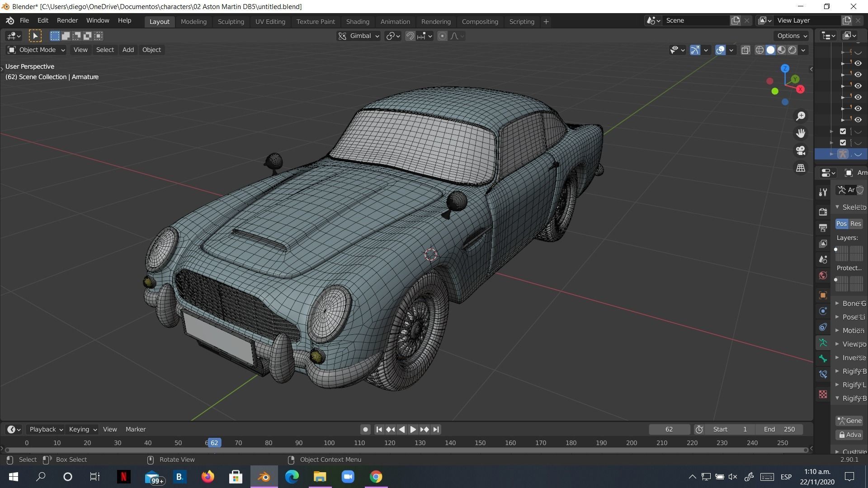868x488 pixels.
Task: Open the pivot point dropdown
Action: coord(393,36)
